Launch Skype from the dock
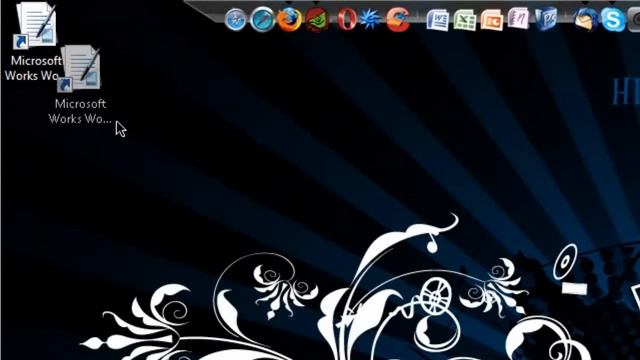 pos(613,19)
